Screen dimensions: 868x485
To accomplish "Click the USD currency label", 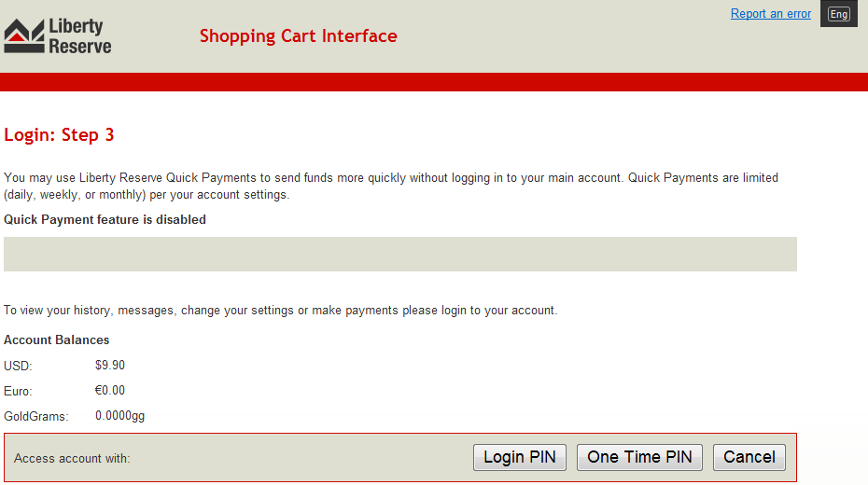I will point(18,367).
